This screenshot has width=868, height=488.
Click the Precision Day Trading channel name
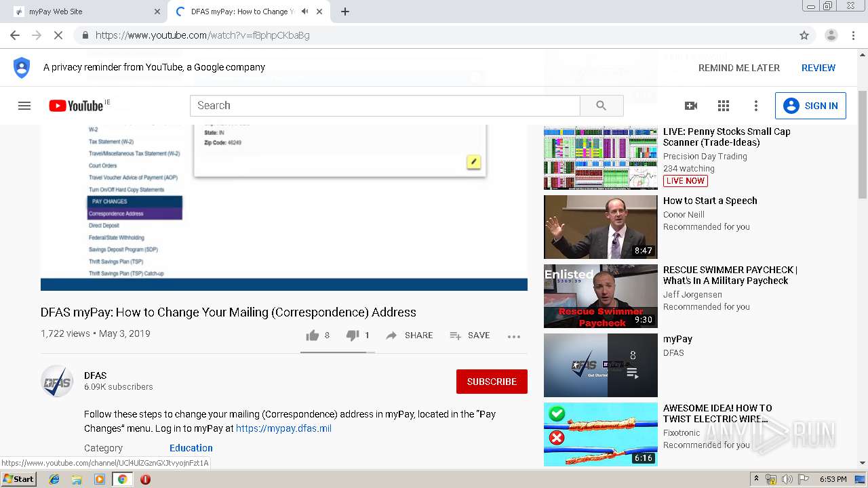(705, 157)
